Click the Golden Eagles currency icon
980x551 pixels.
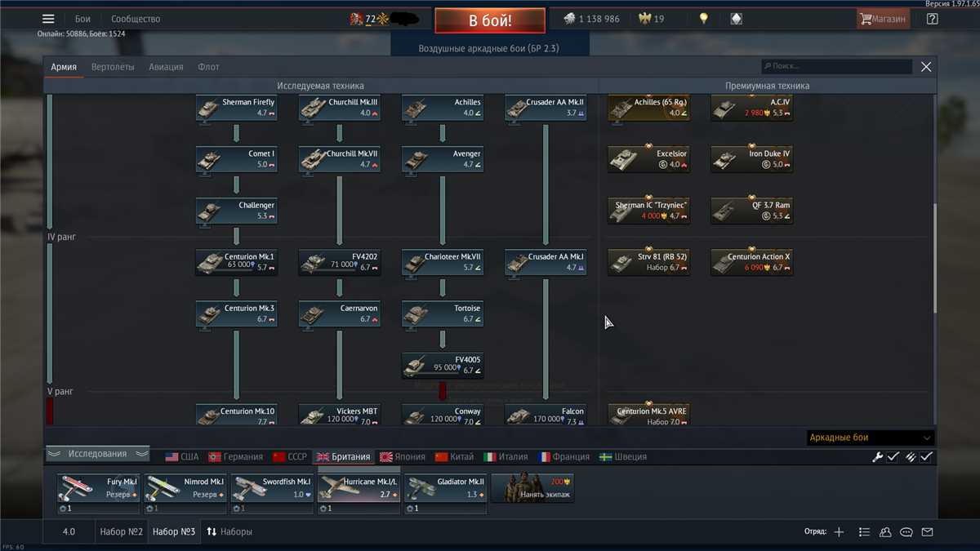point(645,19)
